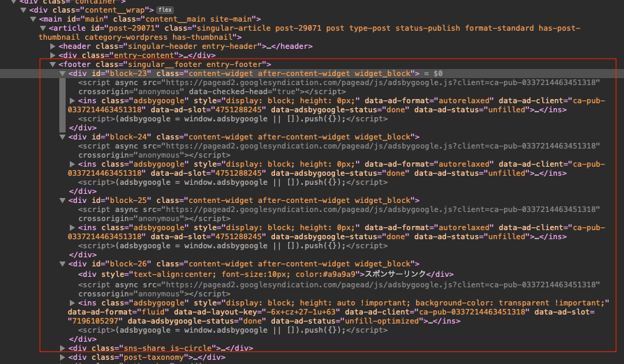Click the sns-share is-circle class value
624x364 pixels.
(x=170, y=348)
